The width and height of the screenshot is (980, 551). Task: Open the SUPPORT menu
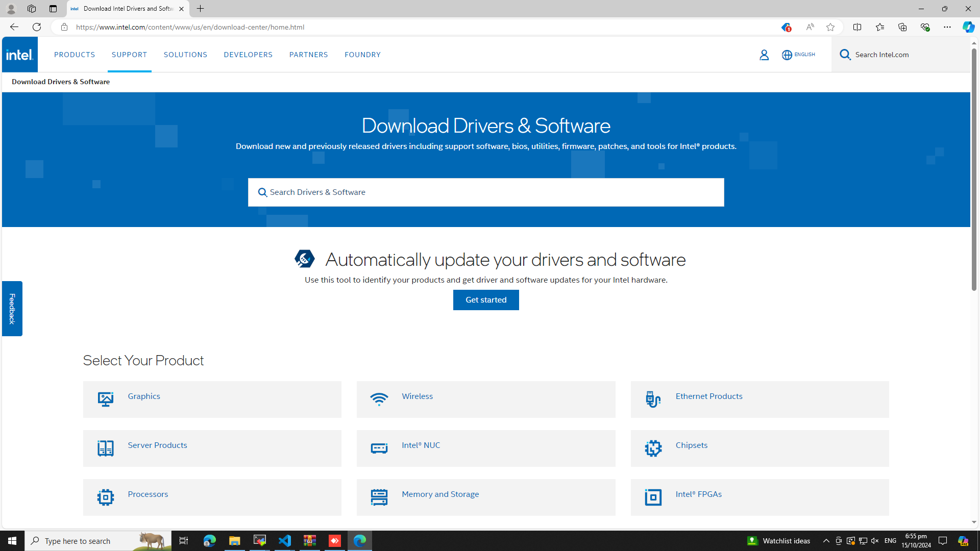[129, 55]
